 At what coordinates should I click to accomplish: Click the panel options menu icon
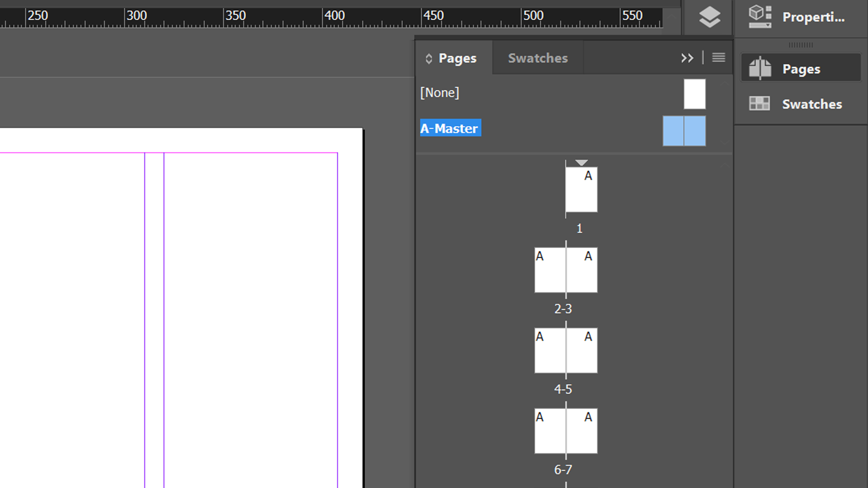(719, 57)
